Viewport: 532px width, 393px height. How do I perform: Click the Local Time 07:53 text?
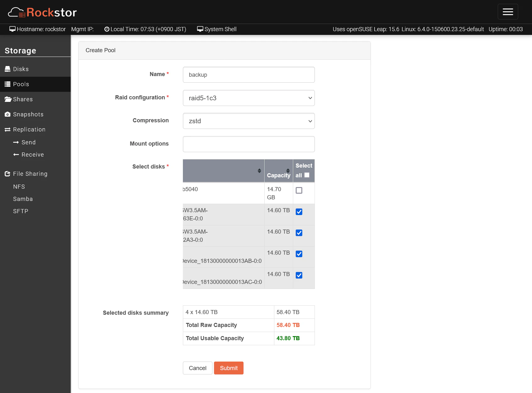point(148,29)
